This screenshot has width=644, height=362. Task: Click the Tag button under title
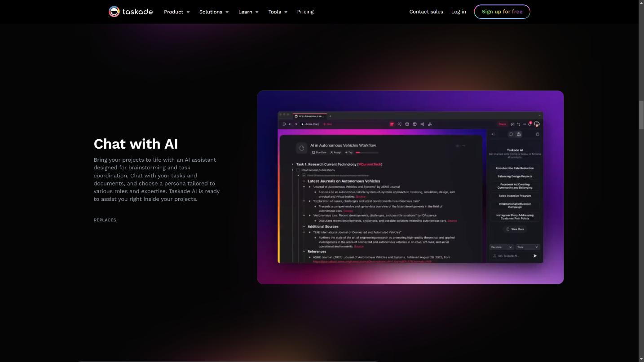pos(348,152)
